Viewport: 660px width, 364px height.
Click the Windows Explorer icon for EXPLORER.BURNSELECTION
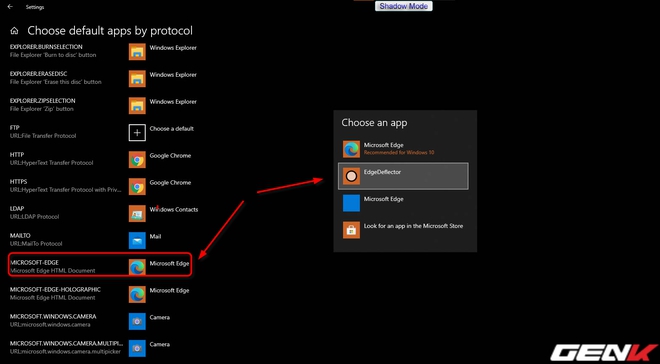(x=137, y=52)
